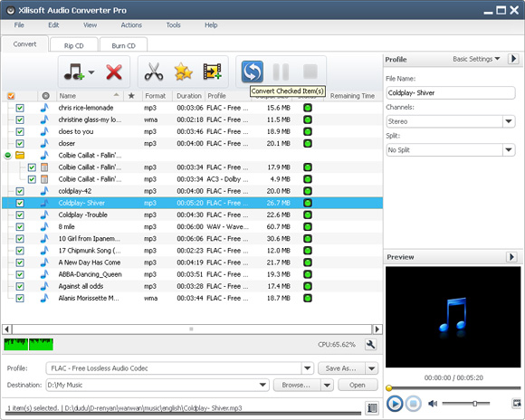Switch to the Rip CD tab
Image resolution: width=525 pixels, height=420 pixels.
(x=73, y=45)
